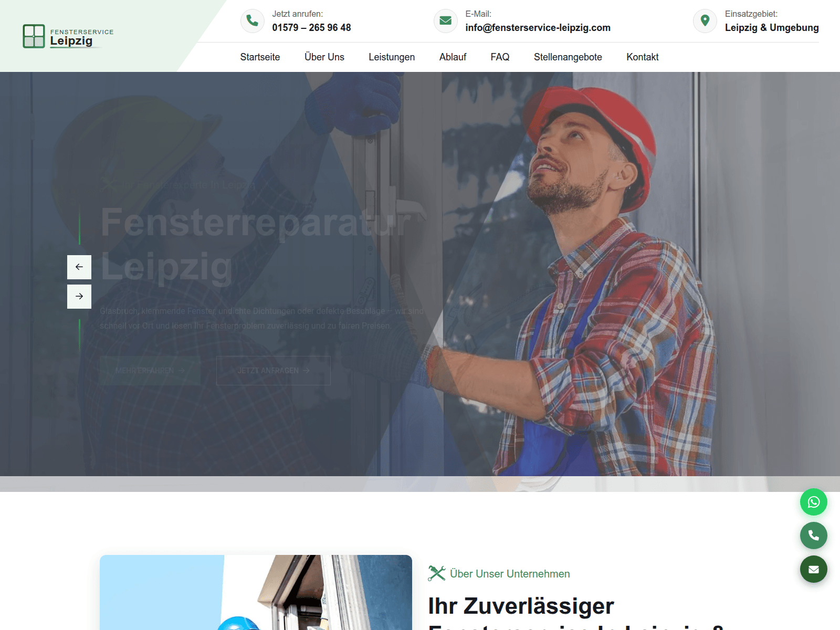Viewport: 840px width, 630px height.
Task: Open WhatsApp chat floating button
Action: coord(814,502)
